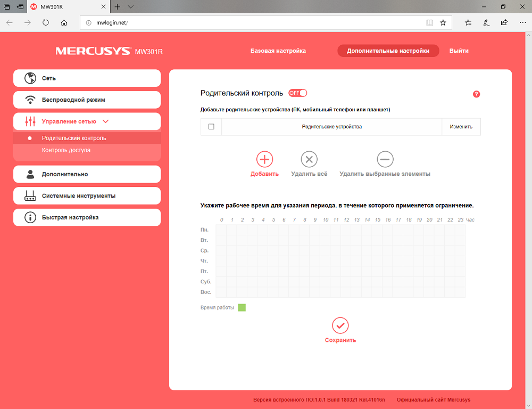The height and width of the screenshot is (409, 532).
Task: Click Выйти to log out
Action: [459, 51]
